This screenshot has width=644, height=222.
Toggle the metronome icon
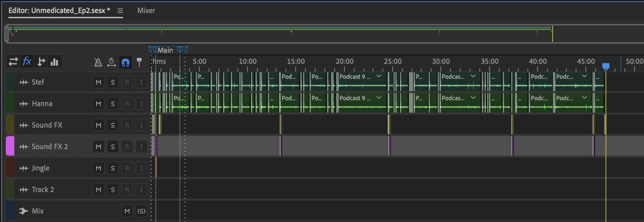coord(98,63)
